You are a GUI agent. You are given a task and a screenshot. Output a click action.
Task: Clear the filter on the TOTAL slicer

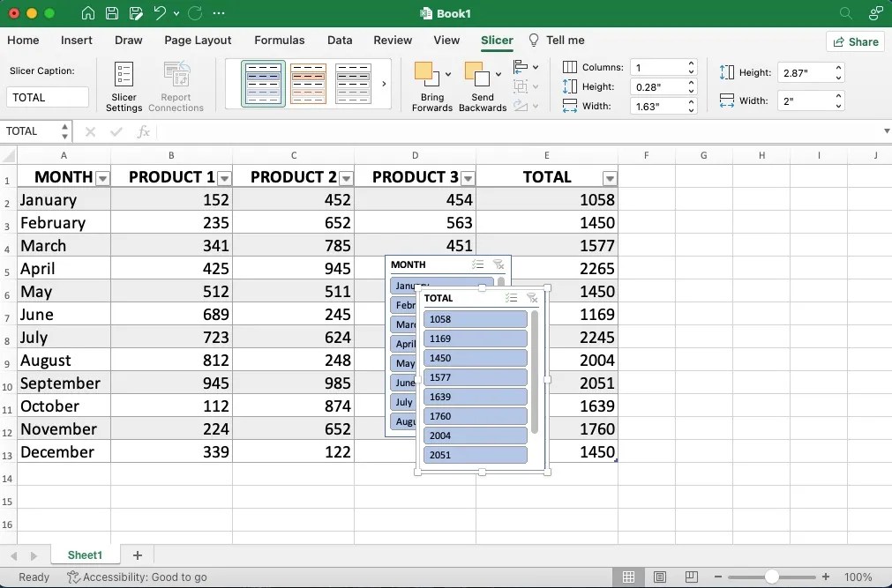532,298
